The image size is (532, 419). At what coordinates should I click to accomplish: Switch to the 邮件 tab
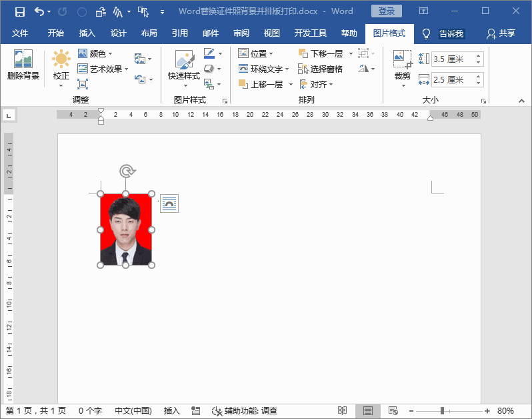point(211,33)
